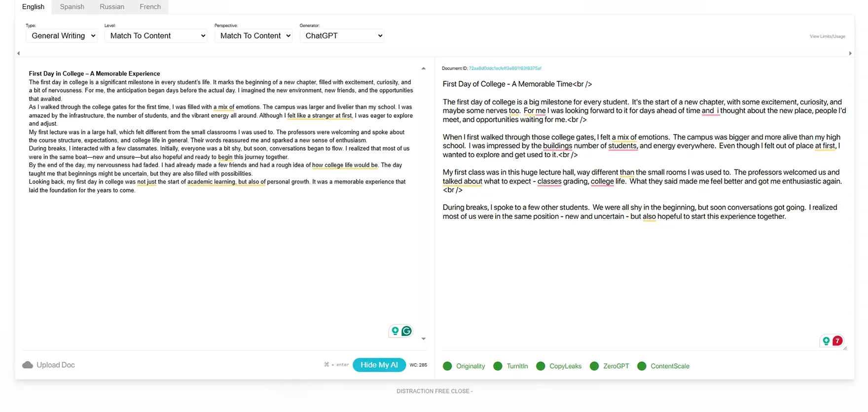Viewport: 868px width, 412px height.
Task: Click the WC: 285 word count
Action: (x=418, y=365)
